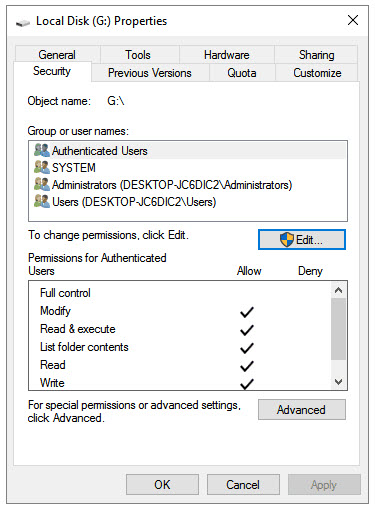Click the Read & execute permission label
The width and height of the screenshot is (375, 509).
click(78, 329)
